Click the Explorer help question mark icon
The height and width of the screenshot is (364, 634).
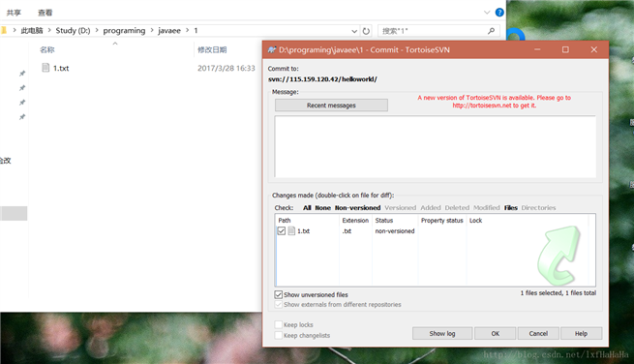499,13
